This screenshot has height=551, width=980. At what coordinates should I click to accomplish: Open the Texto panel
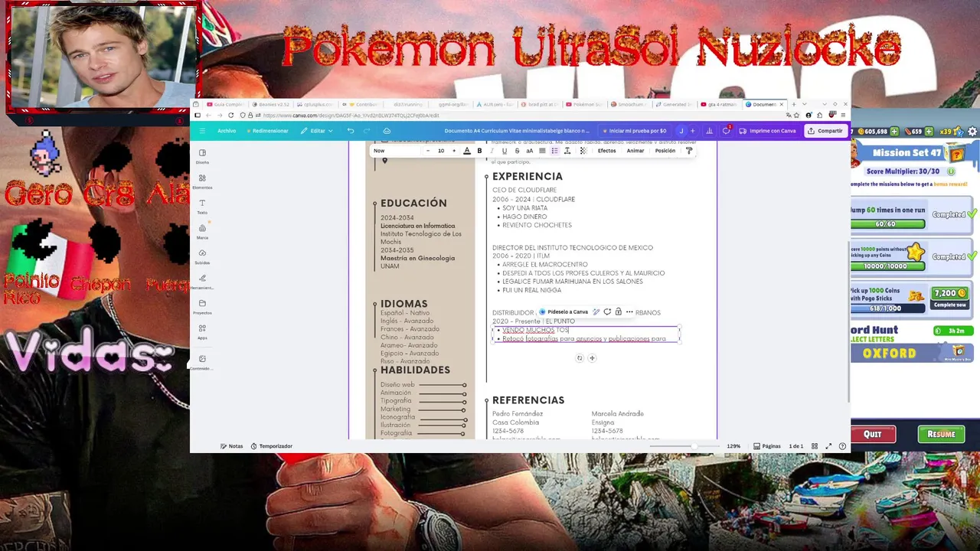pos(202,206)
